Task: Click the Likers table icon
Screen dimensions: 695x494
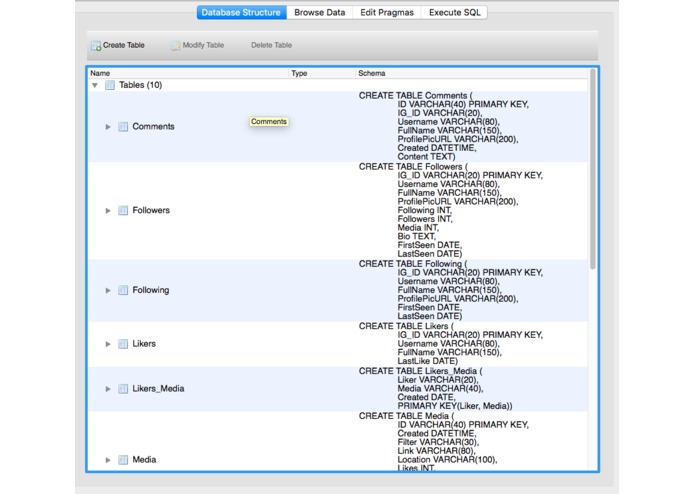Action: coord(123,344)
